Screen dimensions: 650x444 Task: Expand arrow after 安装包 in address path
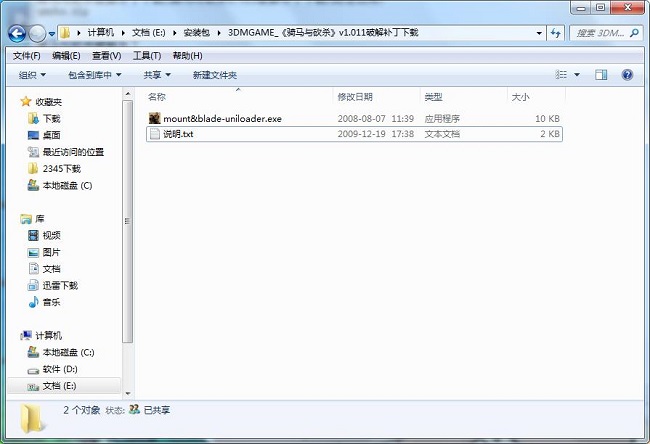[x=219, y=33]
